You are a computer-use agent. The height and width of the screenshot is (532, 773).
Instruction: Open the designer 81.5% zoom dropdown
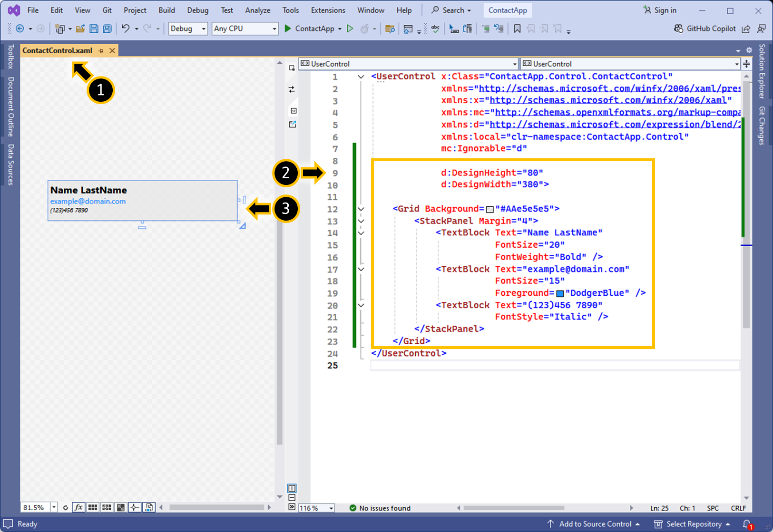54,507
